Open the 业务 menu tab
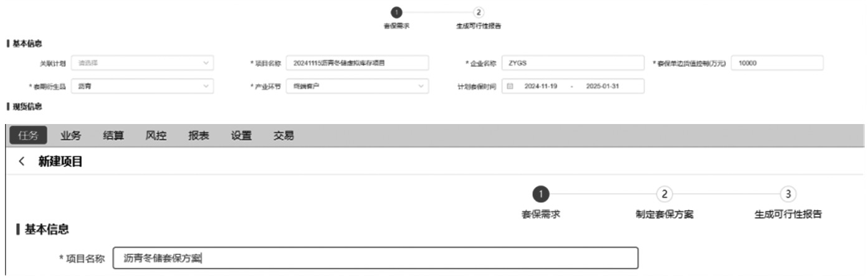Screen dimensions: 868x278 pyautogui.click(x=70, y=136)
